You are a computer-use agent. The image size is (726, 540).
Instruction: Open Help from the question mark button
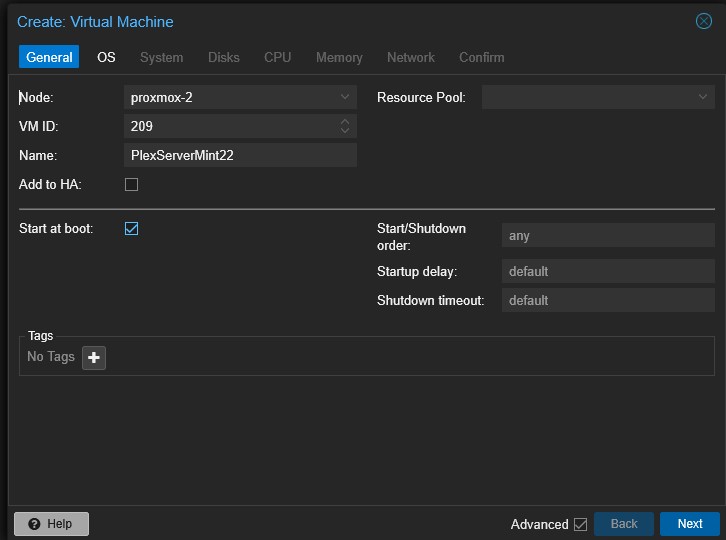point(51,524)
